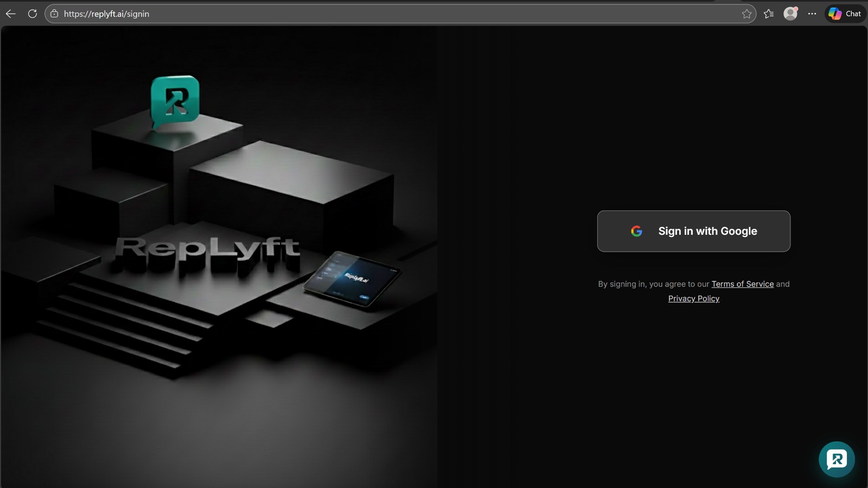Open the RepLyft chat widget bubble
Viewport: 868px width, 488px height.
point(835,459)
